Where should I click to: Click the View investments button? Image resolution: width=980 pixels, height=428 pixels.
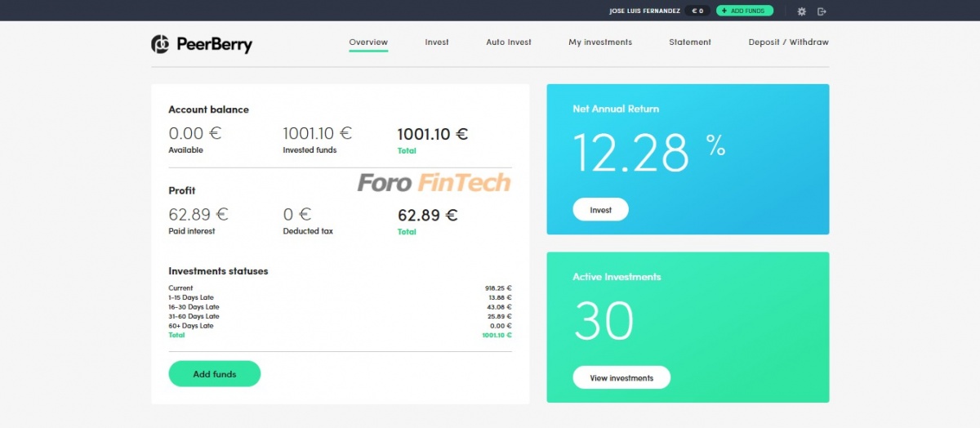(621, 378)
